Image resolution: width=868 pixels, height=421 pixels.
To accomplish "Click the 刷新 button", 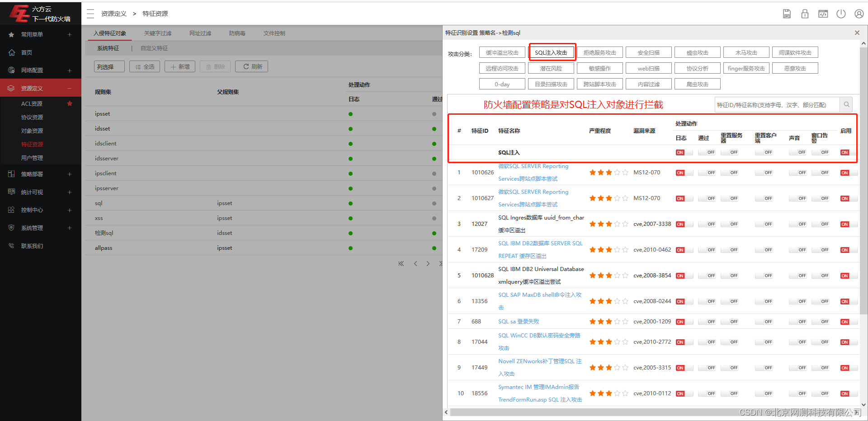I will point(252,67).
